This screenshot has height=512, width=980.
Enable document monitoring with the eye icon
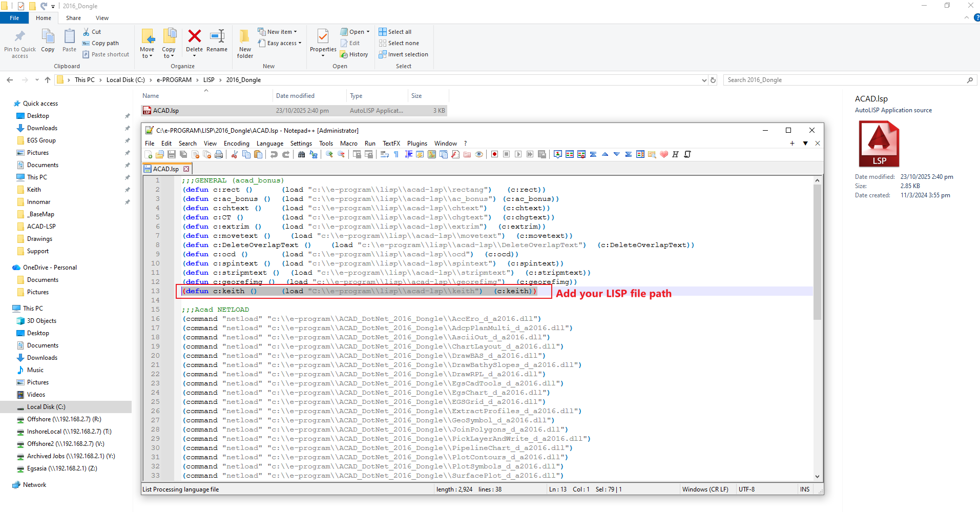point(479,154)
